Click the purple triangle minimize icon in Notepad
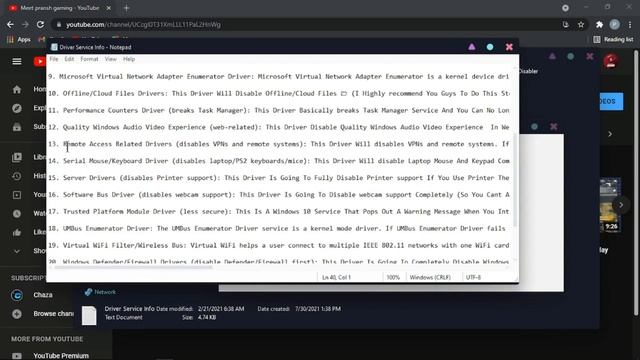 point(472,47)
